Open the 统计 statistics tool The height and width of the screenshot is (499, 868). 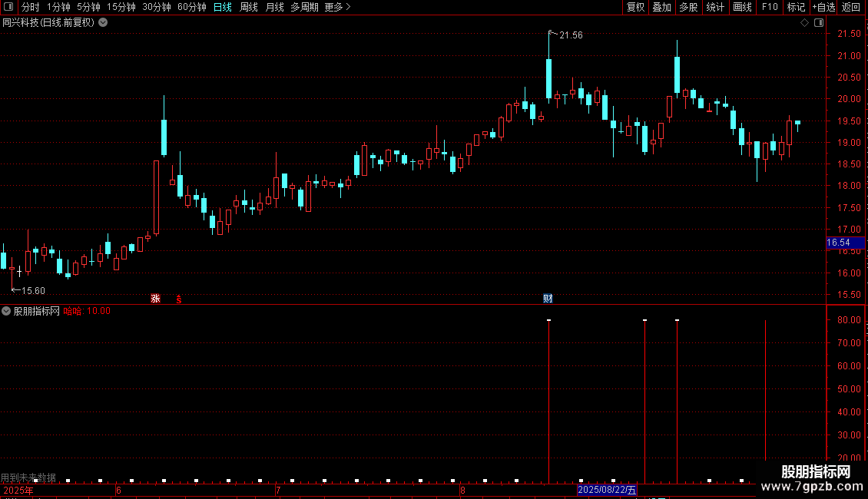click(715, 7)
